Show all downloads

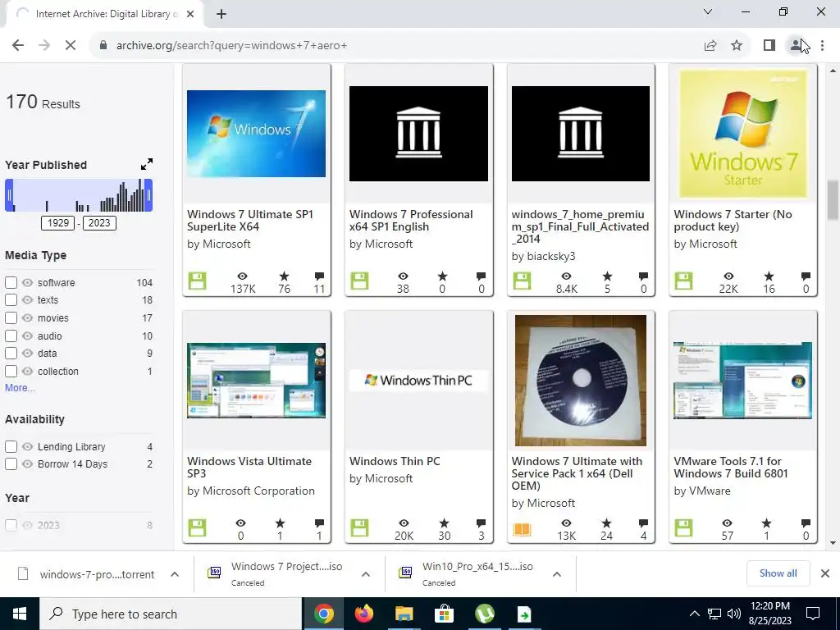[x=778, y=573]
